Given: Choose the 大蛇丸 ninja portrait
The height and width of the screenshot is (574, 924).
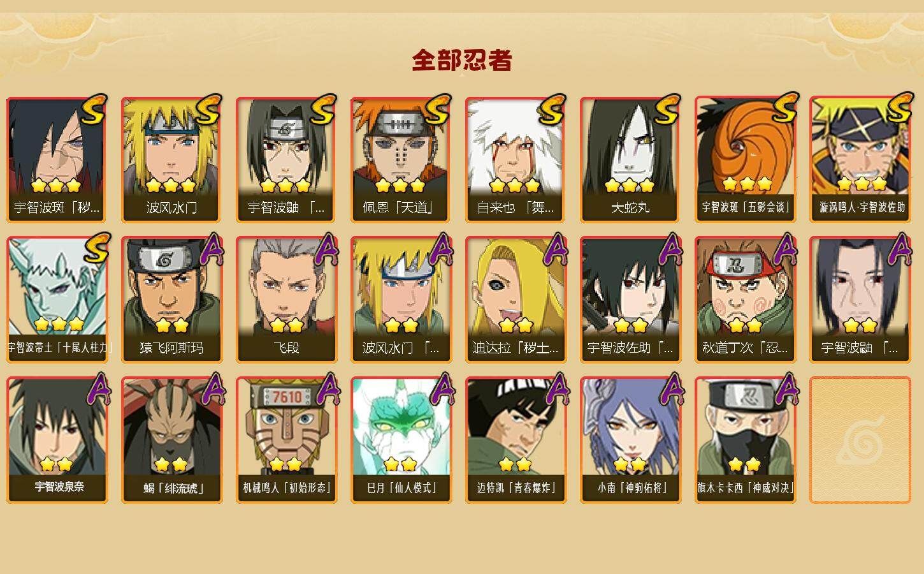Looking at the screenshot, I should [x=630, y=159].
